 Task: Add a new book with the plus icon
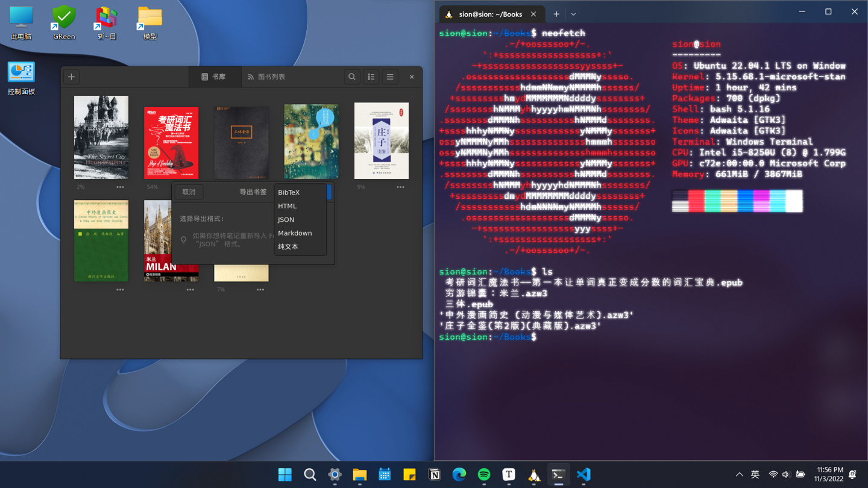pyautogui.click(x=71, y=77)
